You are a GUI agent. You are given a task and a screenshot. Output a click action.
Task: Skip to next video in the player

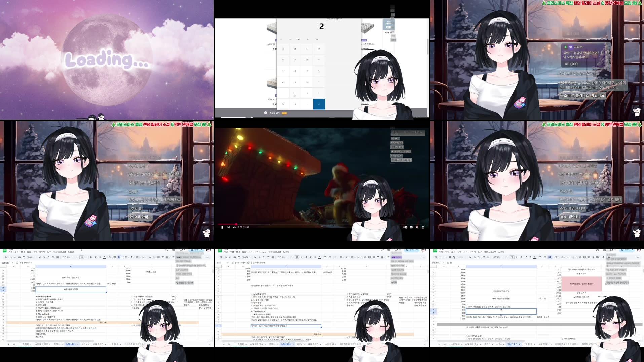(228, 227)
